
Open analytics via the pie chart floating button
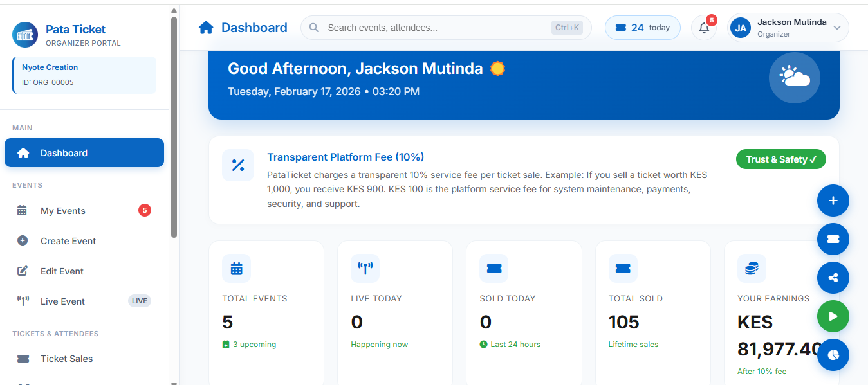833,355
